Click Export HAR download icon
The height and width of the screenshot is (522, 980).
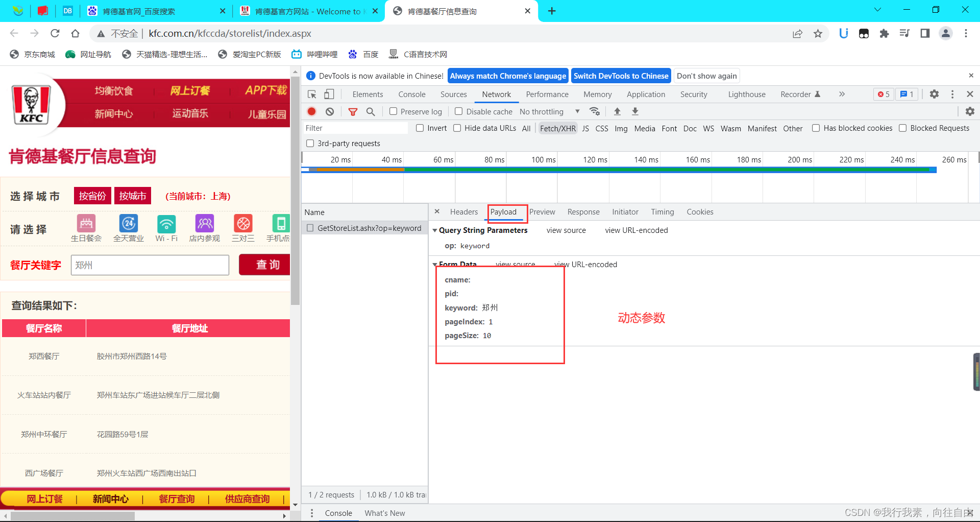pyautogui.click(x=635, y=111)
